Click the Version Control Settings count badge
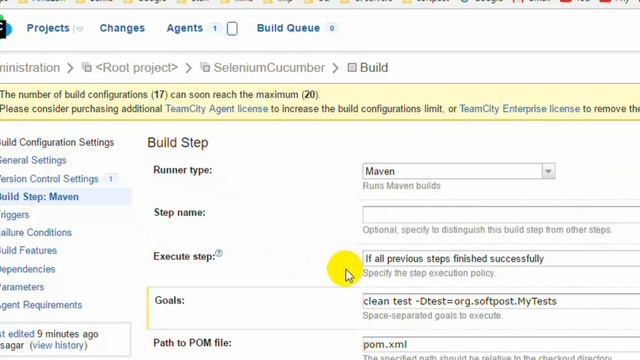640x360 pixels. 111,179
